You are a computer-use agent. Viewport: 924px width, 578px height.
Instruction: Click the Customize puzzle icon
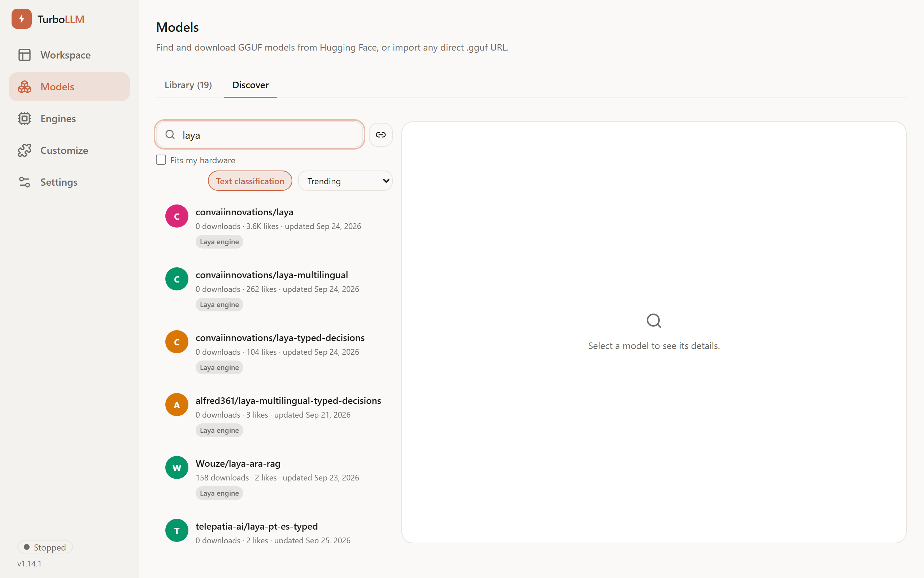click(25, 150)
